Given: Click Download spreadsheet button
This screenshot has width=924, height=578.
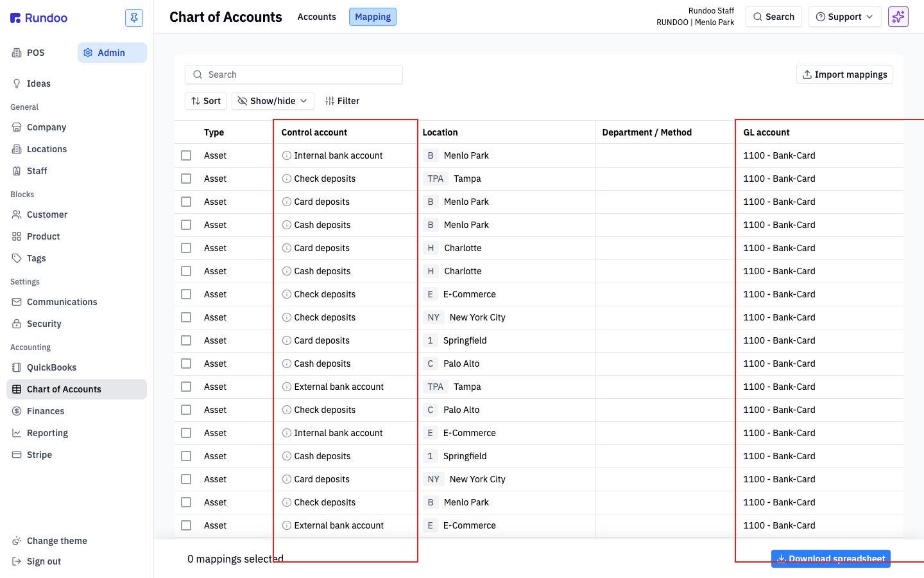Looking at the screenshot, I should click(x=831, y=559).
